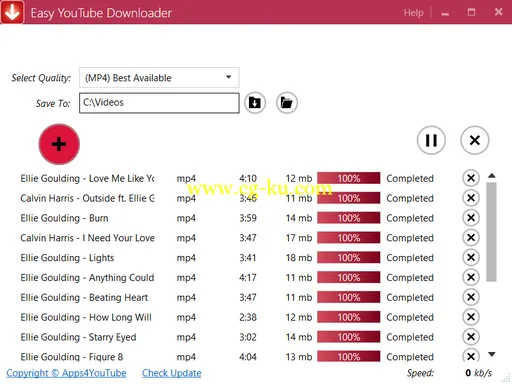Select the 'Ellie Goulding - Lights' title
This screenshot has width=512, height=384.
point(67,258)
